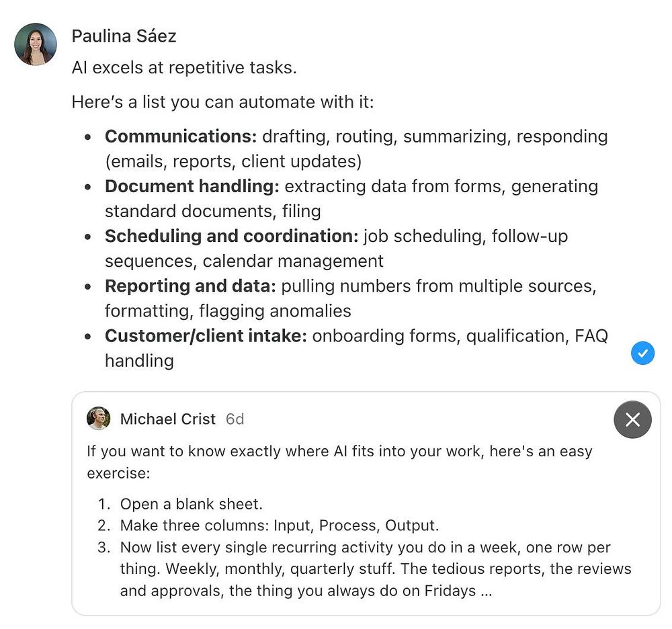Click the "Here's a list you can automate" line
This screenshot has width=672, height=629.
click(x=222, y=103)
